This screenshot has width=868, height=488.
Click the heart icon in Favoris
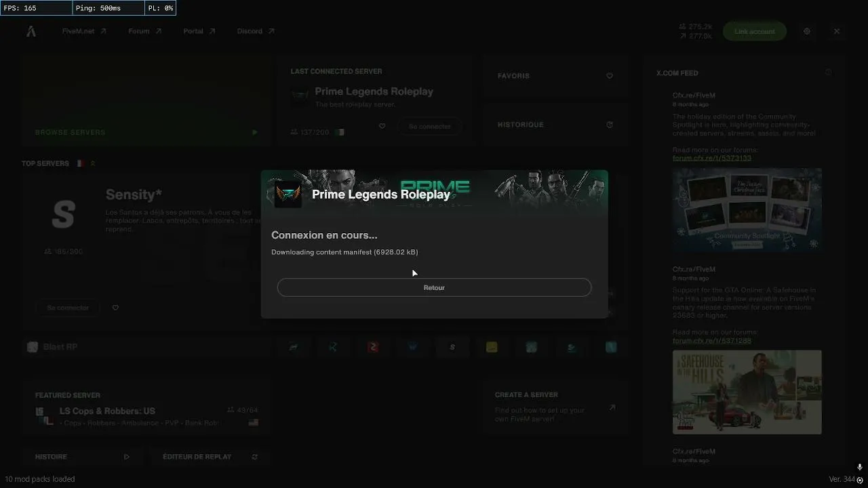609,76
